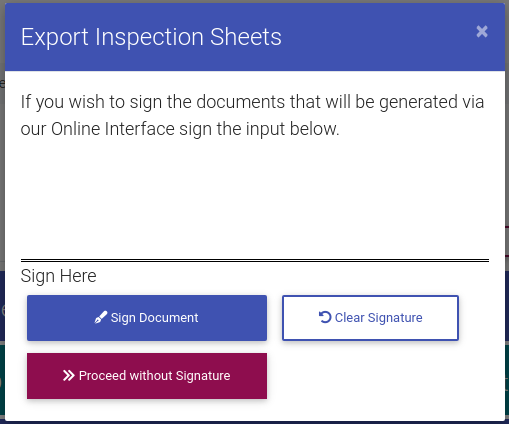Screen dimensions: 509x424
Task: Click the Export Inspection Sheets title text
Action: click(151, 37)
